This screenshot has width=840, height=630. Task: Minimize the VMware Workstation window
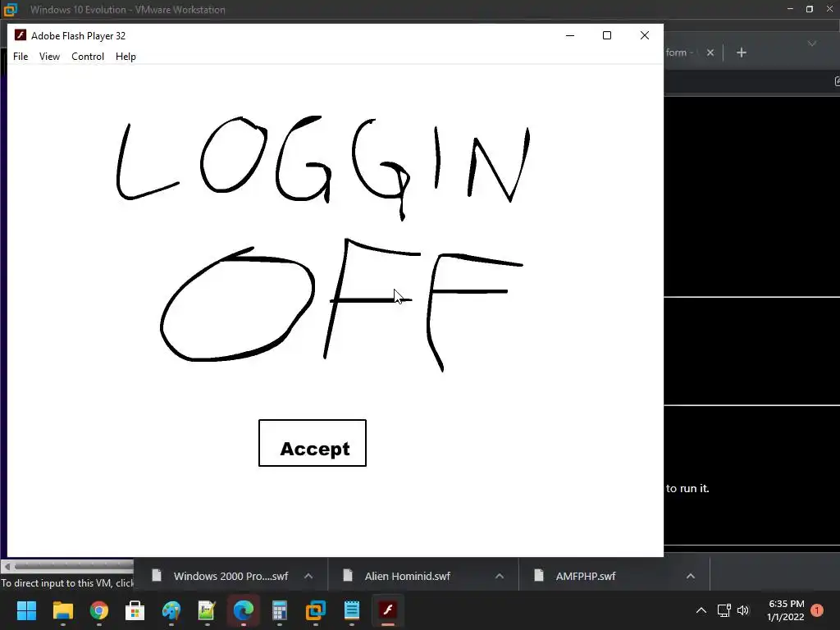click(790, 9)
